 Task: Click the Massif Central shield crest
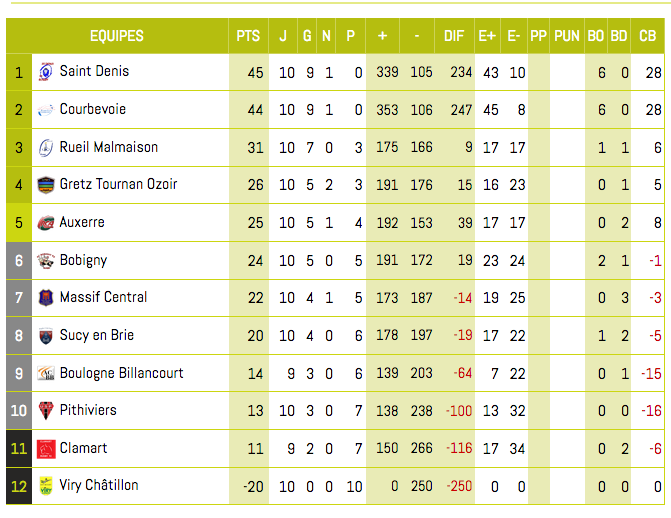(46, 298)
